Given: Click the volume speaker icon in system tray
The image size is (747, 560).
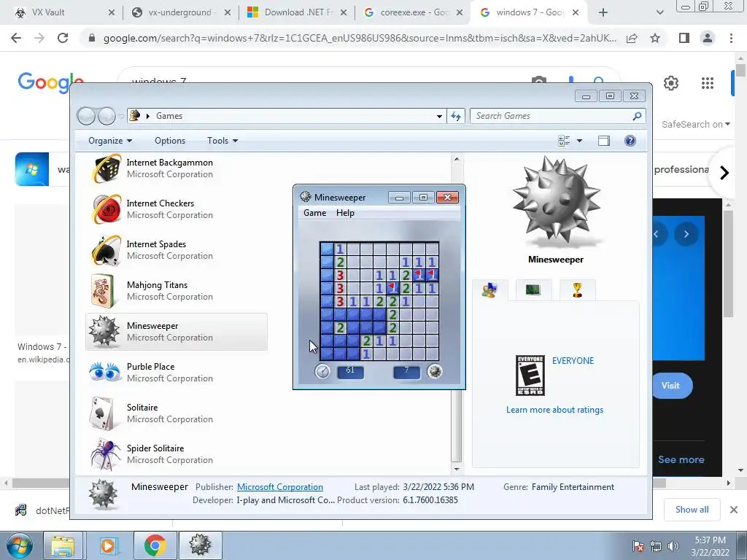Looking at the screenshot, I should pyautogui.click(x=673, y=546).
